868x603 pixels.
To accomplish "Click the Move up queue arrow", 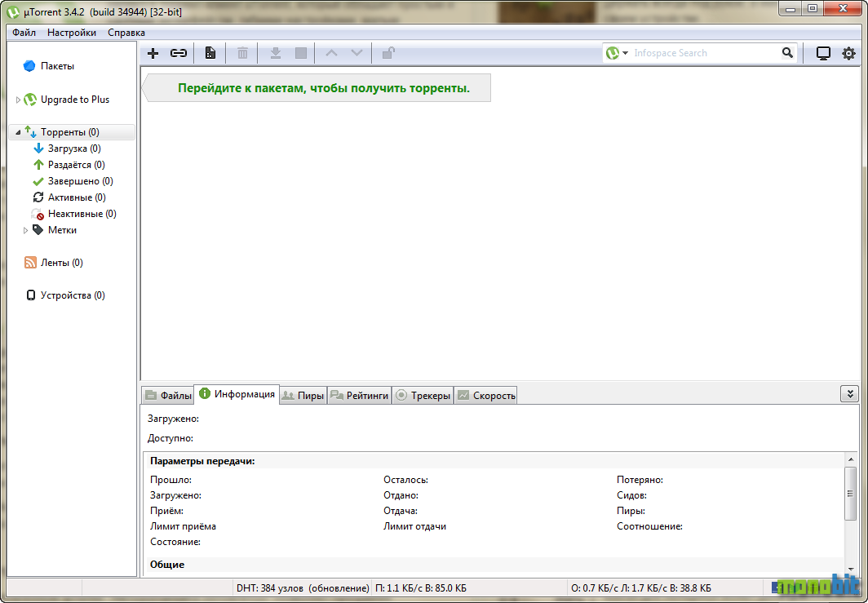I will 331,53.
